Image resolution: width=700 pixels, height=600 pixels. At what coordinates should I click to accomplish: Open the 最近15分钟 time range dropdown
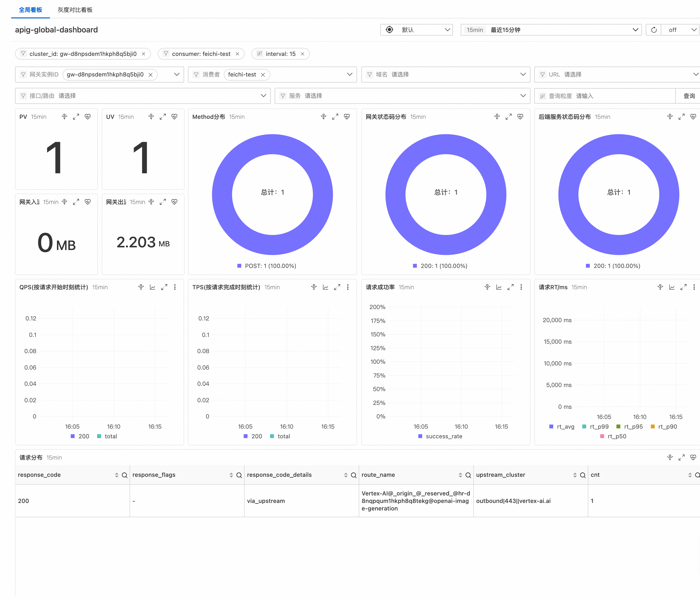coord(551,30)
